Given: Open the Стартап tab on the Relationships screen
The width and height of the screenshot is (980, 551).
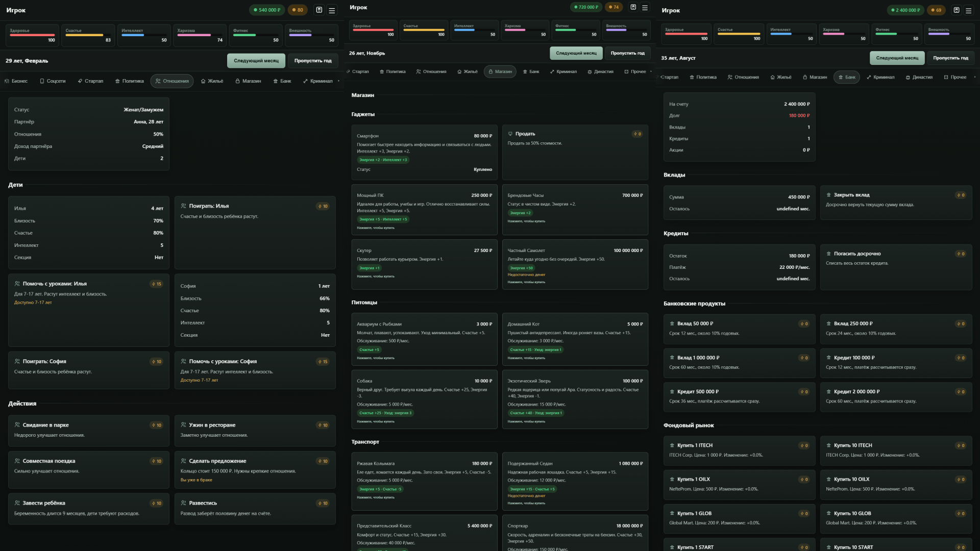Looking at the screenshot, I should (90, 81).
